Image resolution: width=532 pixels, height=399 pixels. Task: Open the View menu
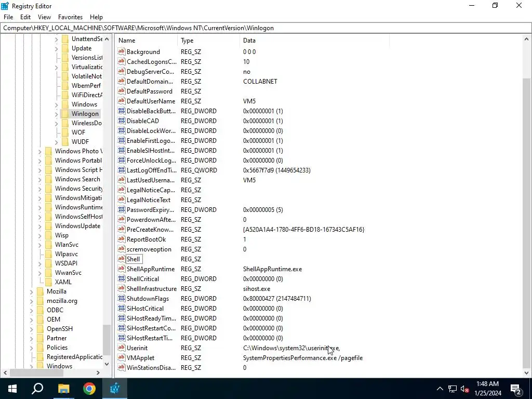click(45, 17)
